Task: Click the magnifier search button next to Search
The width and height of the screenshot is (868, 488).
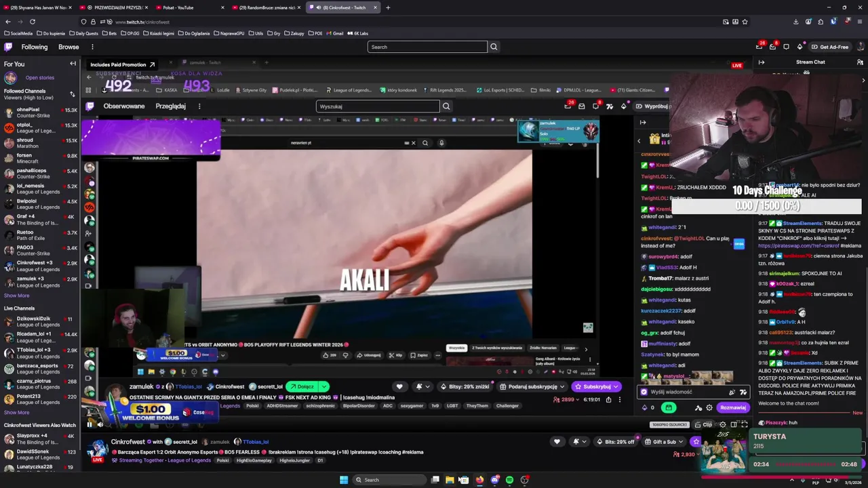Action: 494,47
